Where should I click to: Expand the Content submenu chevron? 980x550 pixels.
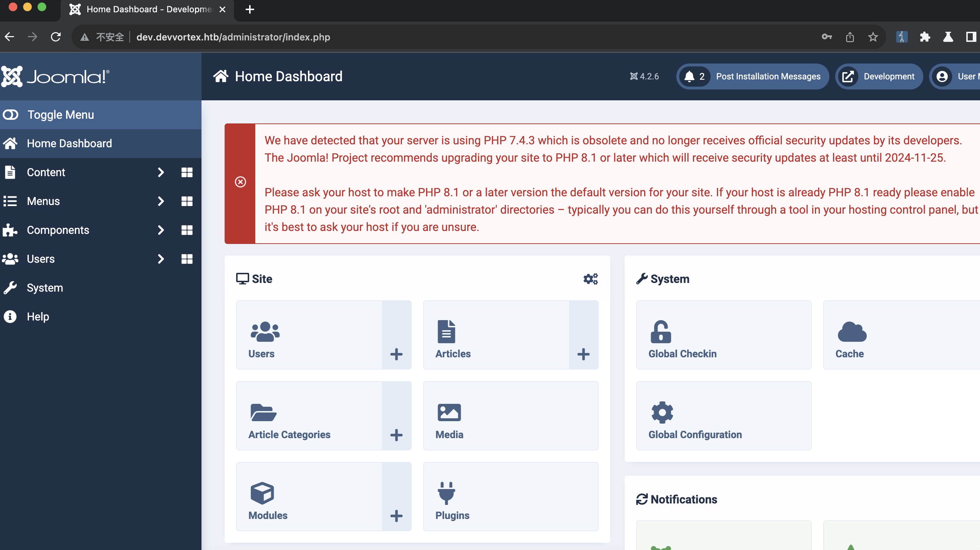click(161, 172)
